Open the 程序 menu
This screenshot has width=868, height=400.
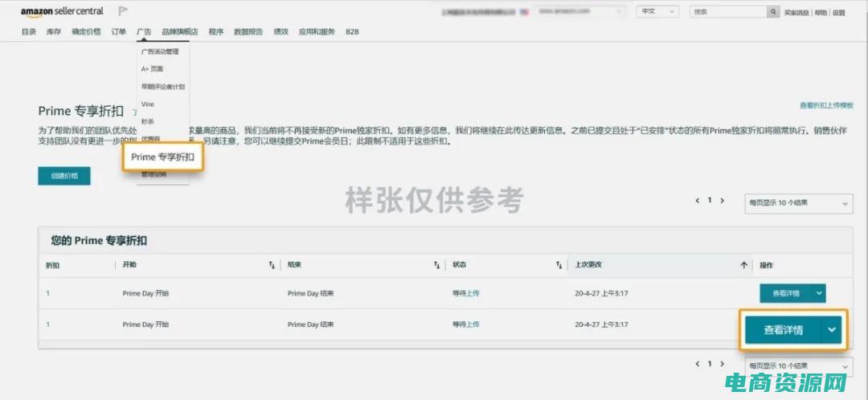[216, 32]
